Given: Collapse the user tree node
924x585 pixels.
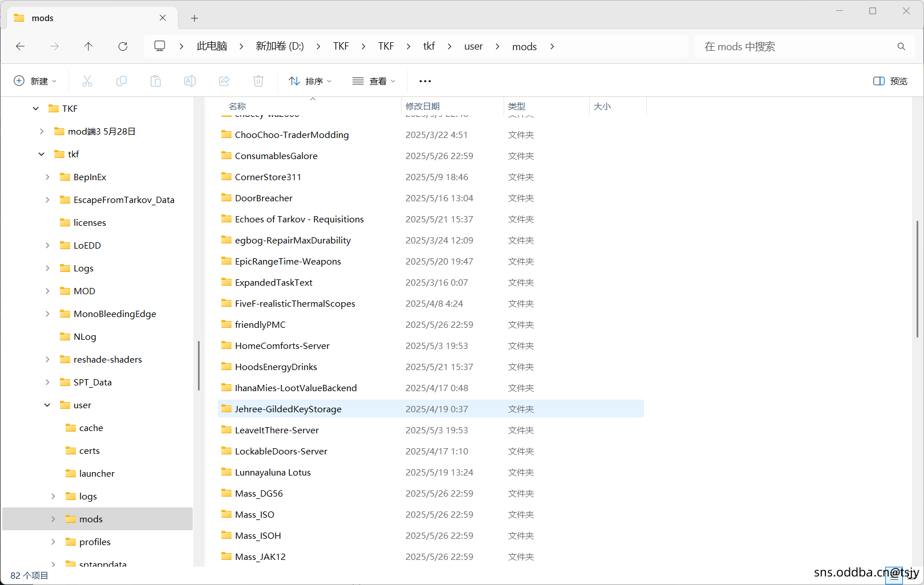Looking at the screenshot, I should point(47,405).
